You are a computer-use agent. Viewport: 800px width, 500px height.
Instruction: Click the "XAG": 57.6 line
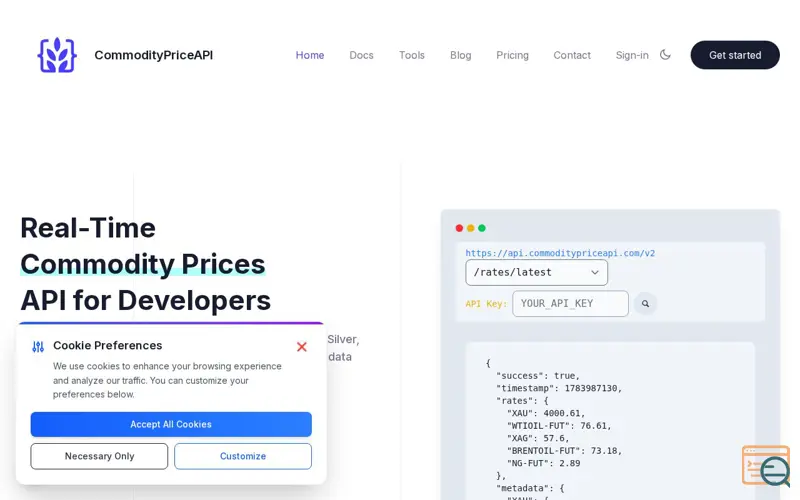point(538,438)
